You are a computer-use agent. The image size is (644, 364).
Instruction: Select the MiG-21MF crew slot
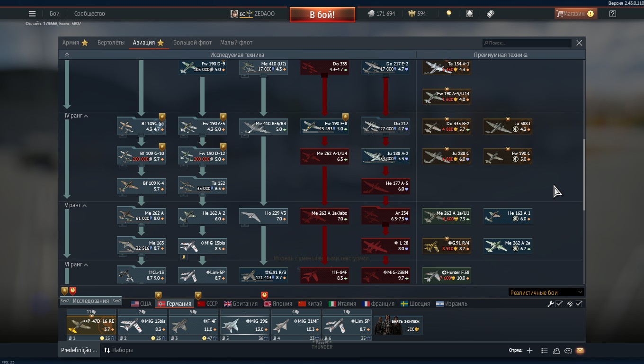[296, 325]
